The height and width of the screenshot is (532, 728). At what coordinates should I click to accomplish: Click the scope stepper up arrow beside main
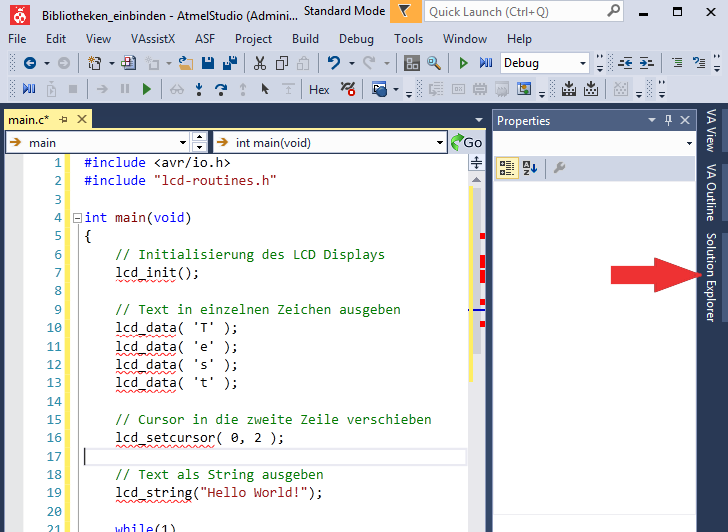199,137
